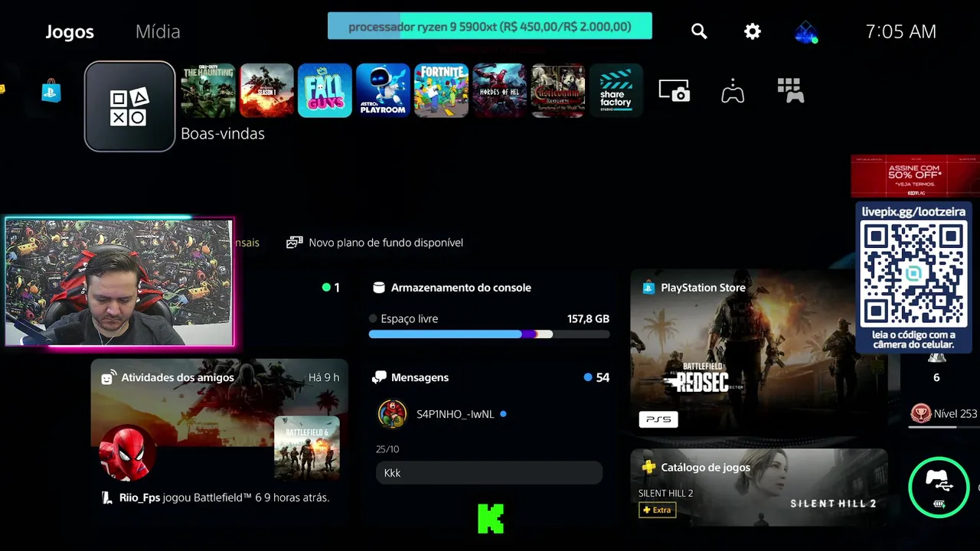
Task: Click the 7:05 AM clock
Action: 900,31
